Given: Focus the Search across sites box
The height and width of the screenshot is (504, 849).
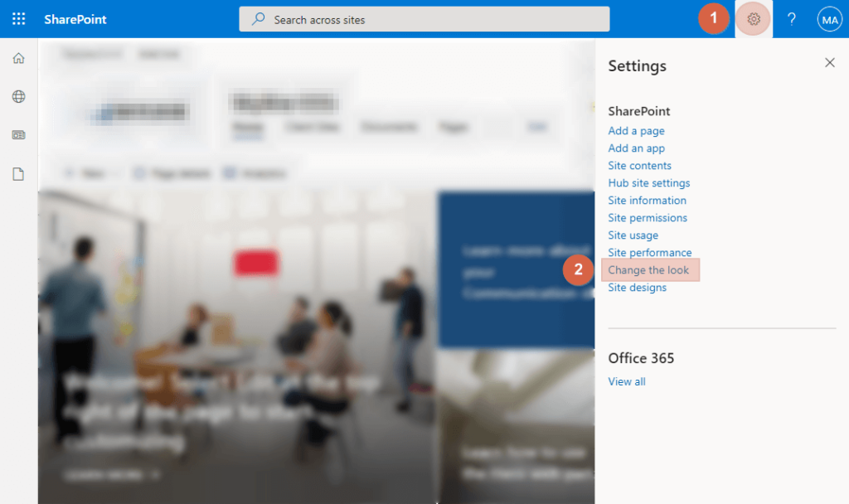Looking at the screenshot, I should click(x=424, y=20).
